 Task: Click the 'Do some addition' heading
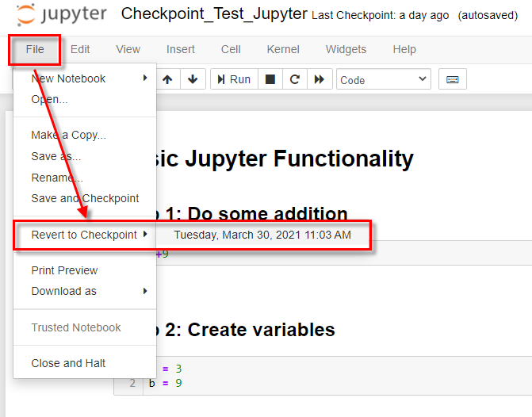(268, 214)
